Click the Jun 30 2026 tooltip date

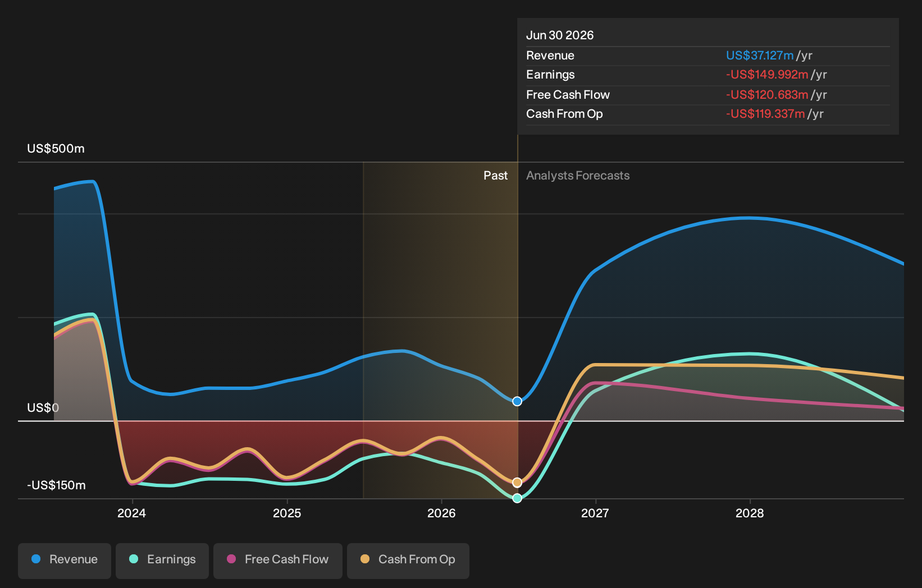click(560, 35)
